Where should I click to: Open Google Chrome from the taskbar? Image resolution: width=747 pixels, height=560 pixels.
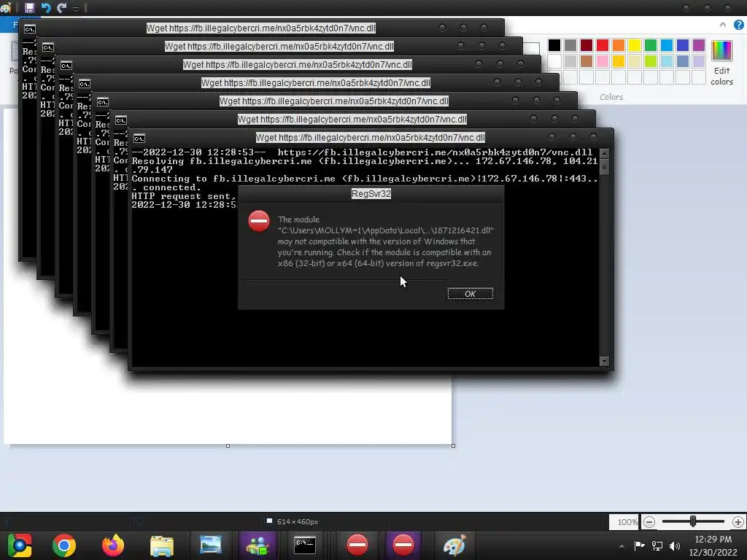tap(64, 545)
